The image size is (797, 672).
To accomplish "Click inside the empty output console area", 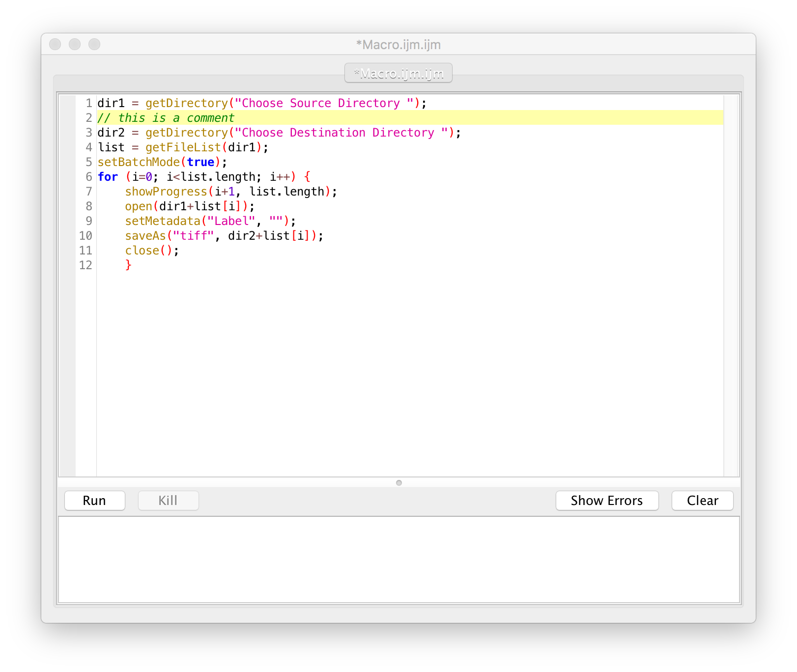I will click(x=398, y=560).
